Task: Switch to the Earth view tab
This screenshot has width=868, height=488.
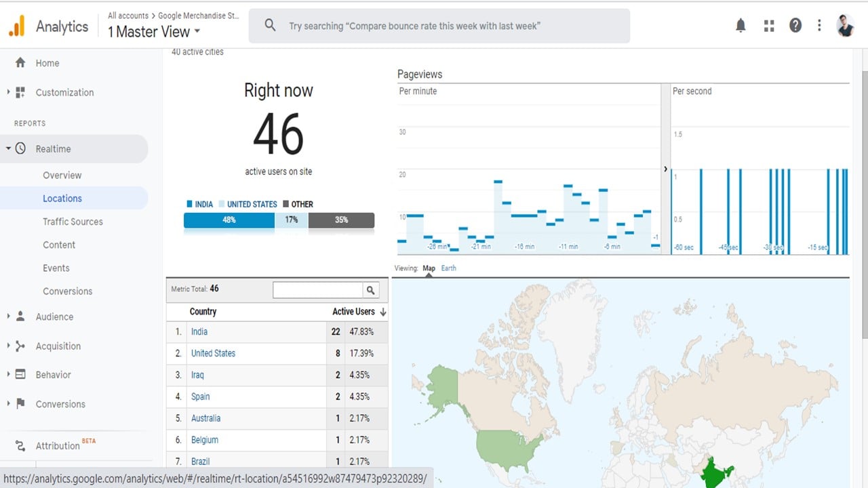Action: 448,268
